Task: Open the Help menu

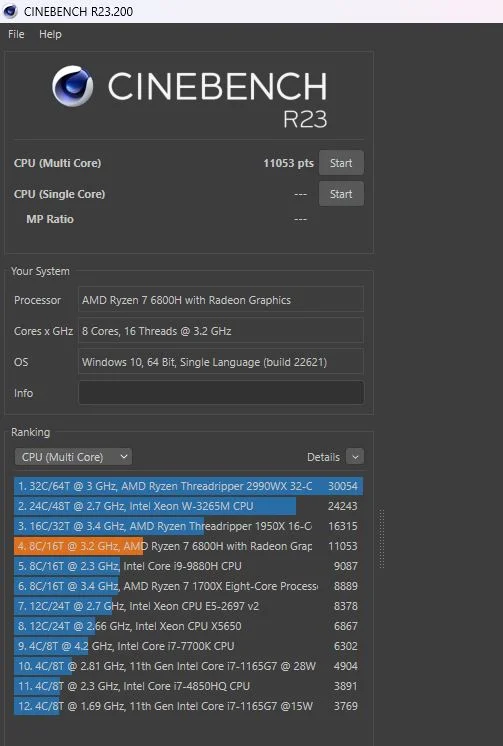Action: (50, 34)
